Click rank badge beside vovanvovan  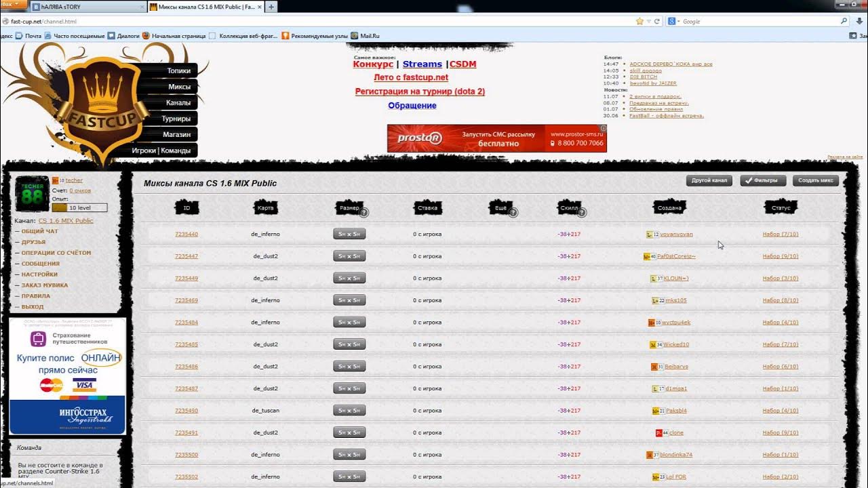[652, 235]
